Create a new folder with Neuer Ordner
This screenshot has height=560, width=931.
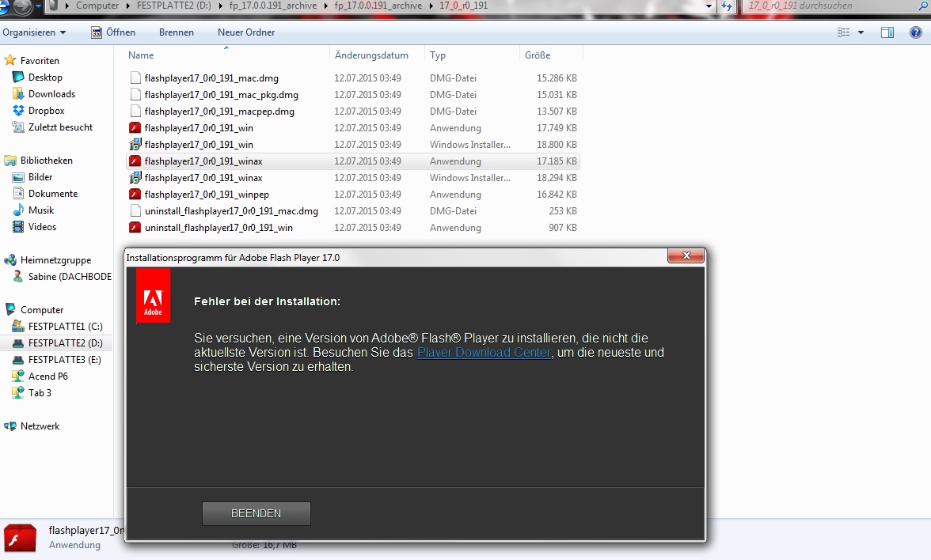point(245,32)
